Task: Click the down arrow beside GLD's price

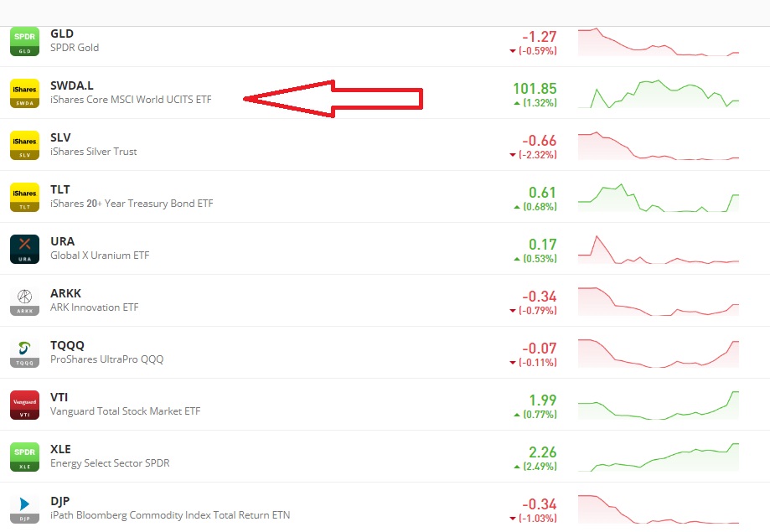Action: point(511,52)
